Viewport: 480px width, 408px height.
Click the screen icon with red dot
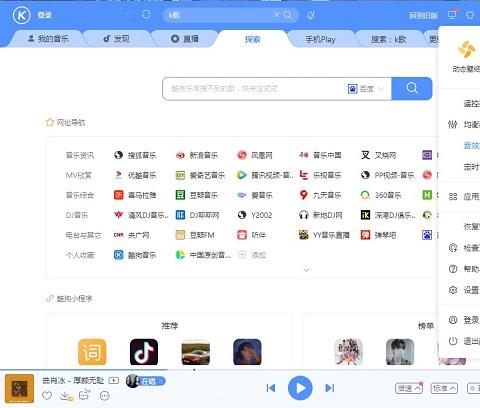tap(452, 15)
